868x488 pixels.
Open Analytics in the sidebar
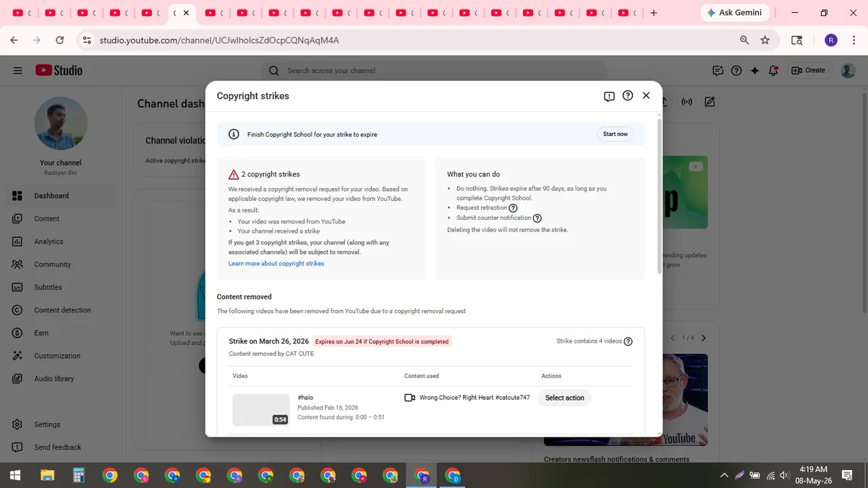61,241
